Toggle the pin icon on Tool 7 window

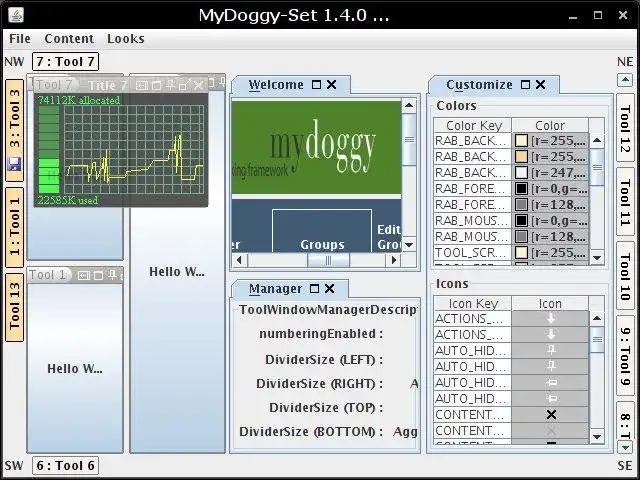[x=170, y=85]
